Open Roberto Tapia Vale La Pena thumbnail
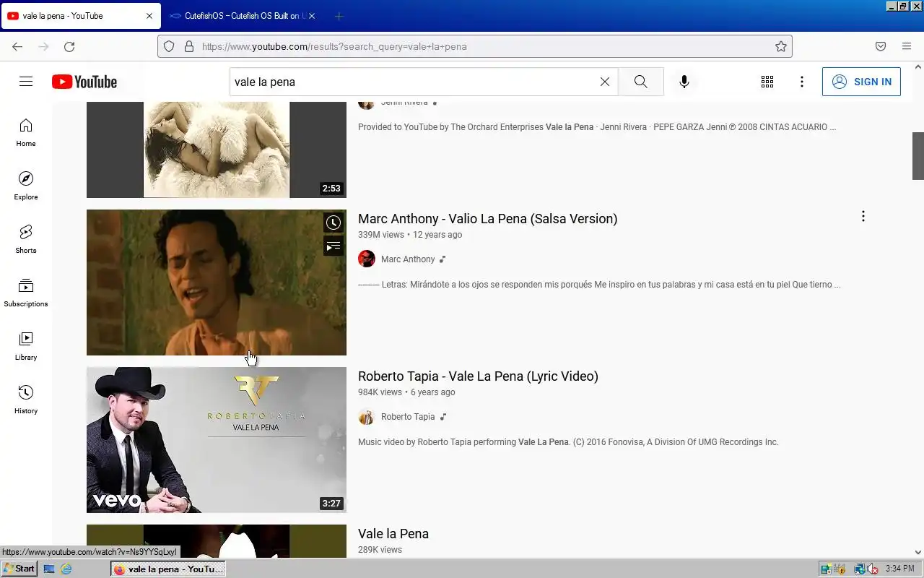The width and height of the screenshot is (924, 578). [x=217, y=440]
